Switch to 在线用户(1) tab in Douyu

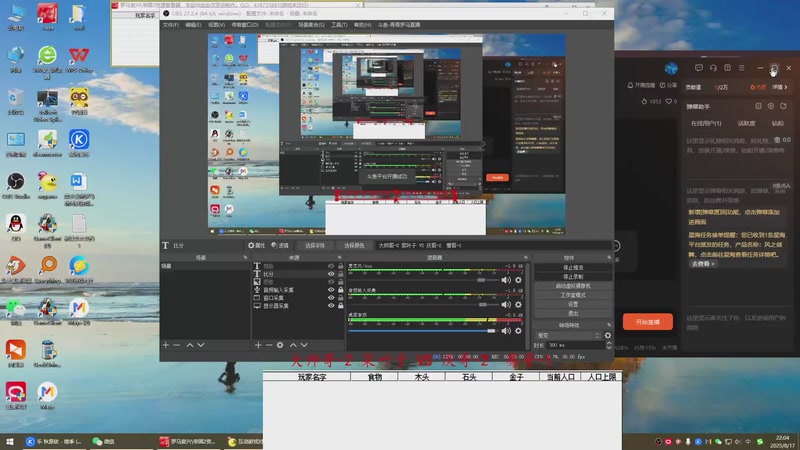tap(706, 123)
